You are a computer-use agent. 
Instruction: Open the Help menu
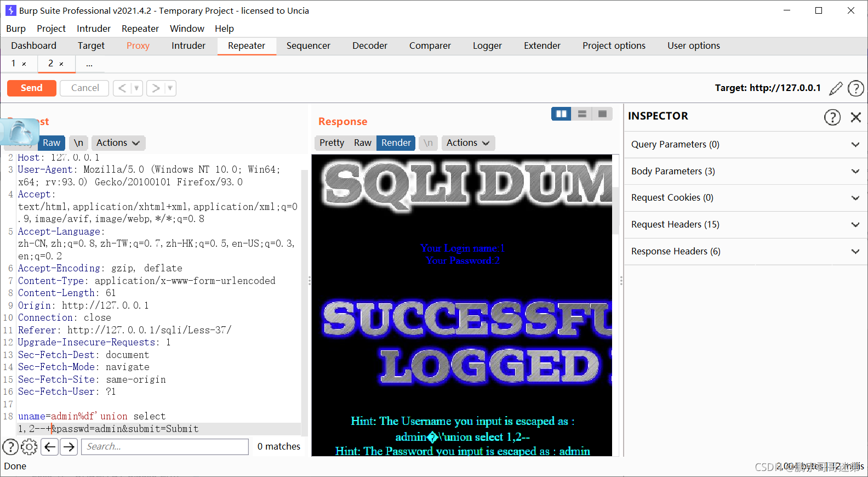(x=224, y=29)
